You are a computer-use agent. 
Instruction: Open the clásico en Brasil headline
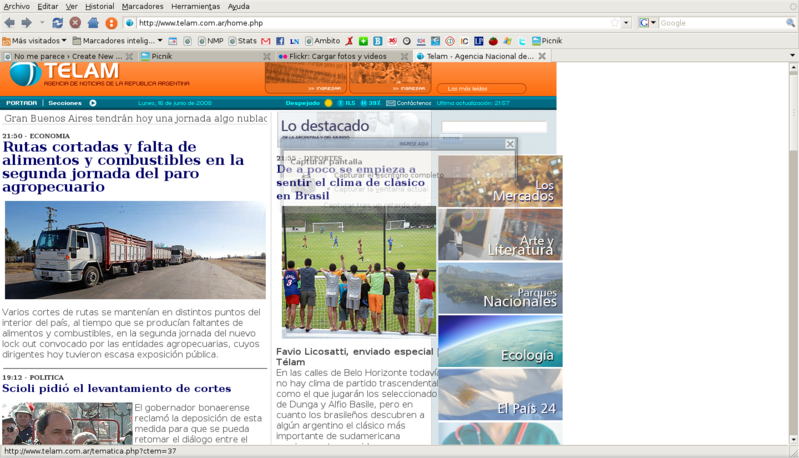pos(351,182)
